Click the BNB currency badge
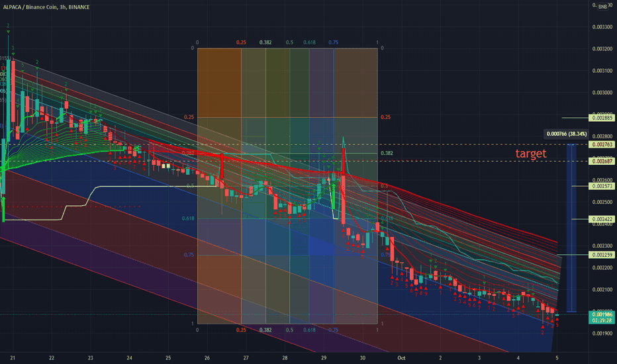 tap(602, 7)
